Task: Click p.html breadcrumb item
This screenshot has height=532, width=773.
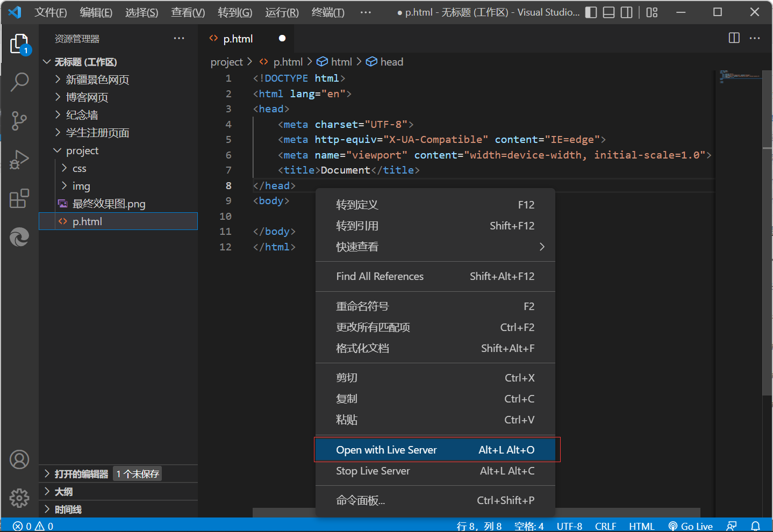Action: [281, 62]
